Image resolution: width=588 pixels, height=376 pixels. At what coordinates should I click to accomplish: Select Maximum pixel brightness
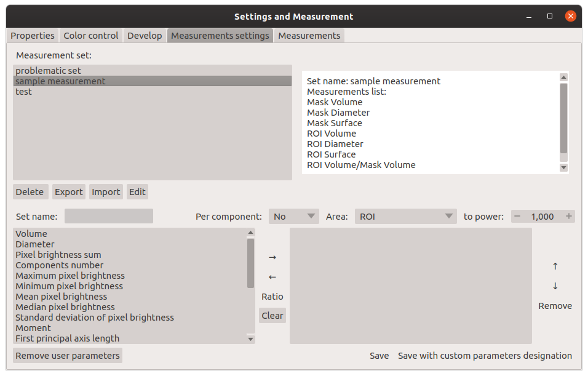pos(130,276)
